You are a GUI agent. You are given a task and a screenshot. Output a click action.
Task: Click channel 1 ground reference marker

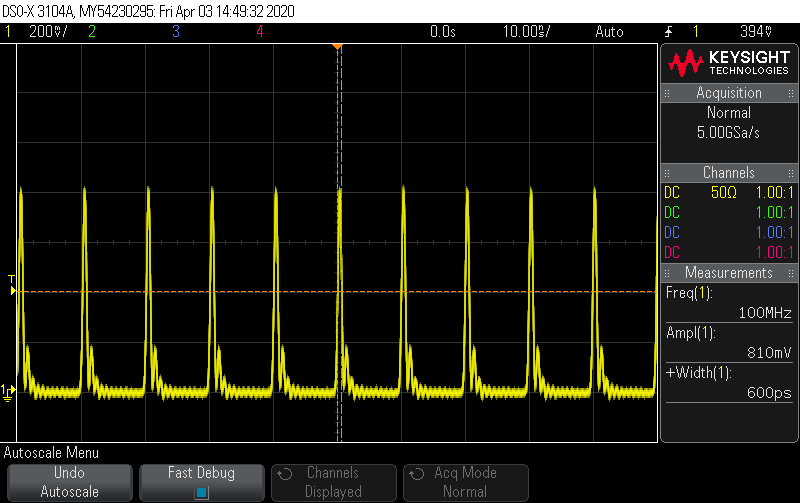tap(8, 392)
